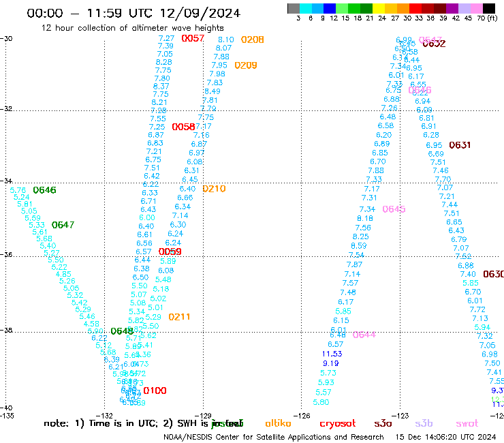This screenshot has width=504, height=443.
Task: Click the red time label 0058
Action: pos(183,127)
